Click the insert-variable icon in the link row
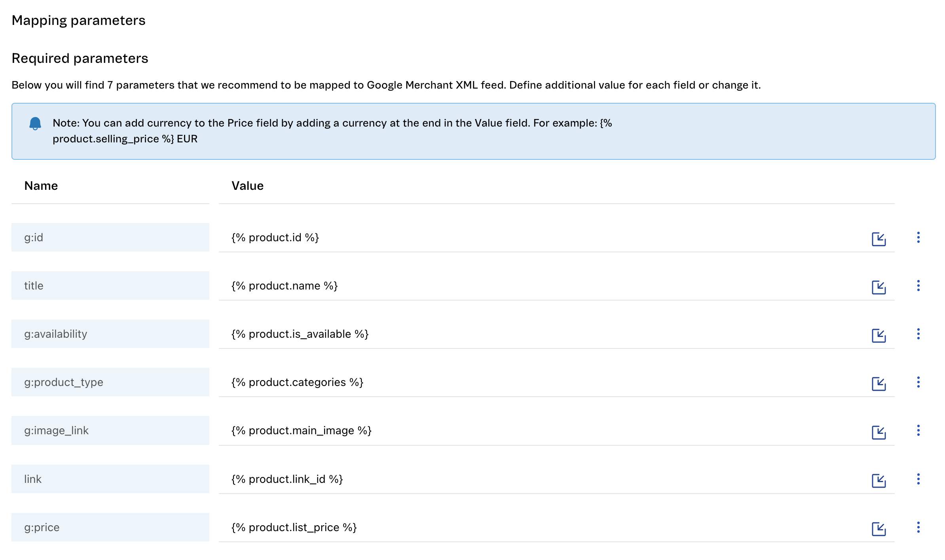The image size is (945, 560). (x=879, y=481)
